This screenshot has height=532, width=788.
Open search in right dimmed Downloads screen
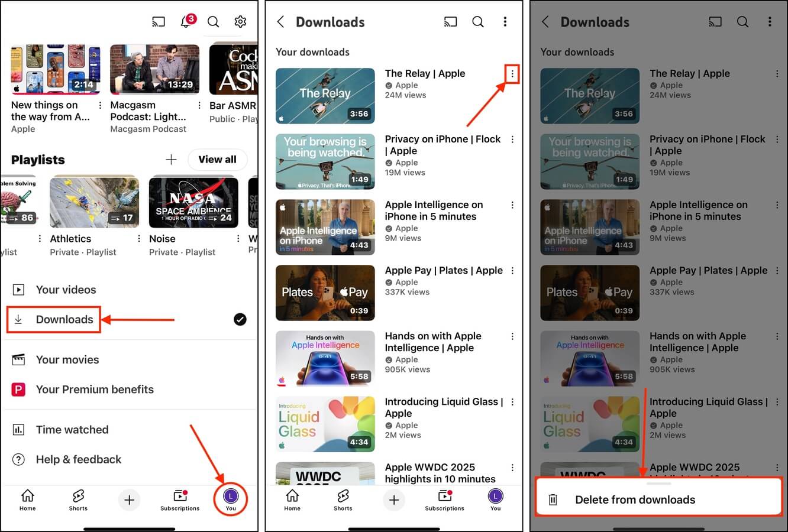tap(742, 22)
